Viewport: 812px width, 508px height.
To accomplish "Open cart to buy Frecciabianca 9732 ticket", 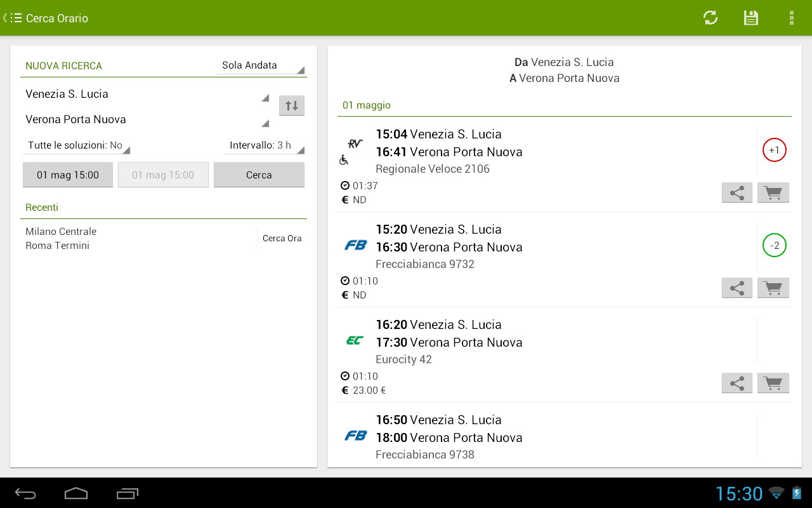I will tap(773, 288).
